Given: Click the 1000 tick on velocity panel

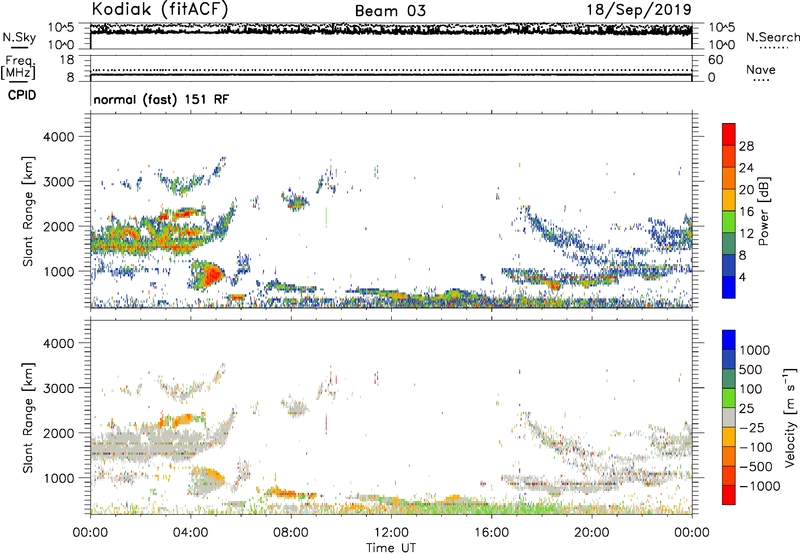Looking at the screenshot, I should 59,478.
